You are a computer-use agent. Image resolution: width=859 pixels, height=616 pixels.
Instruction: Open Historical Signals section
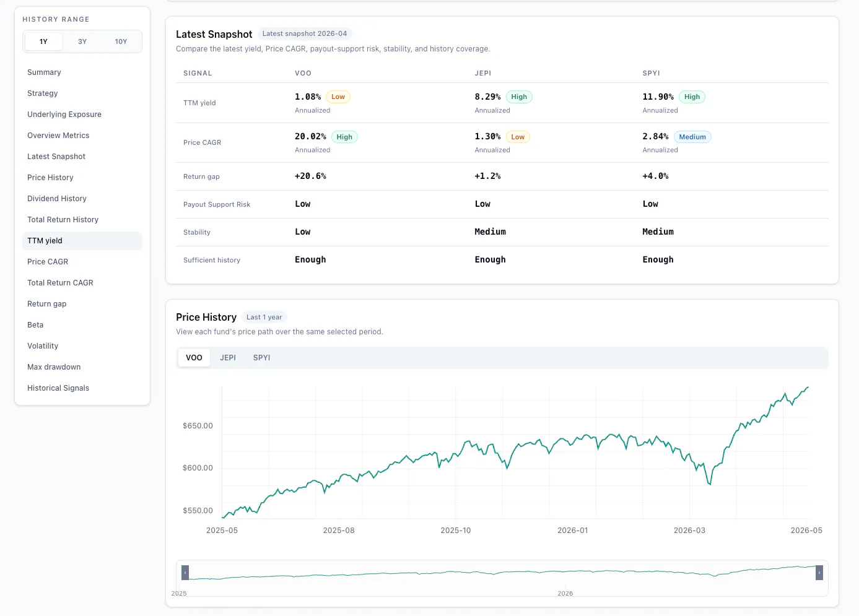pos(82,388)
